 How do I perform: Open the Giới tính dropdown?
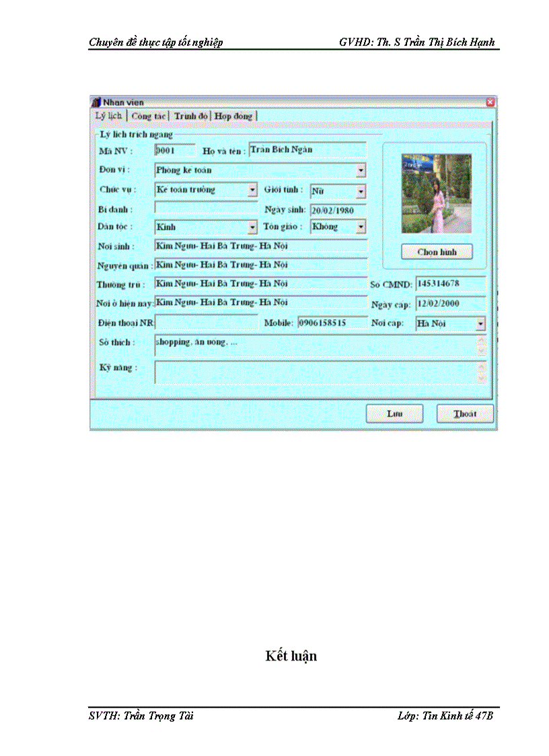click(x=361, y=191)
